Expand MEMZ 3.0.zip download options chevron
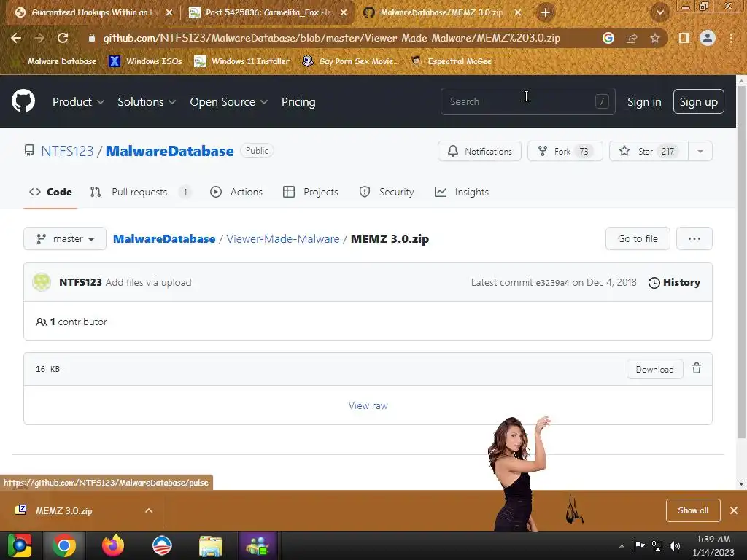This screenshot has width=747, height=560. coord(149,510)
